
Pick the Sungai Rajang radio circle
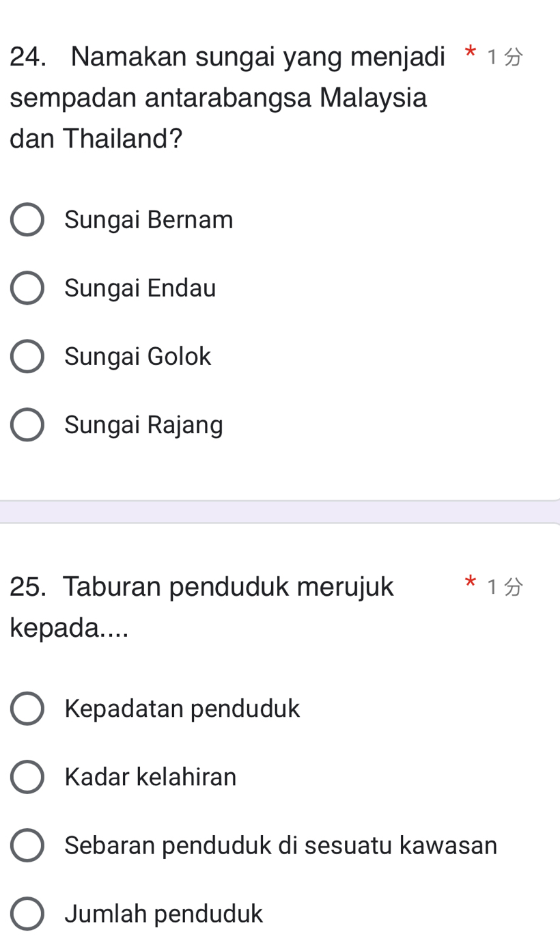tap(27, 425)
